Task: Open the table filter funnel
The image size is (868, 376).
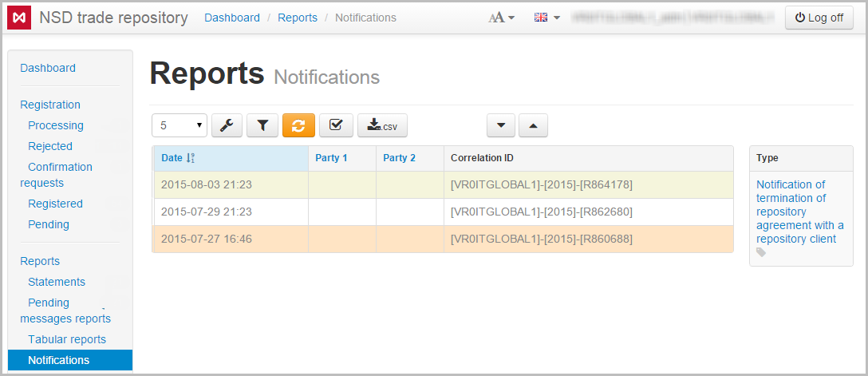Action: 262,125
